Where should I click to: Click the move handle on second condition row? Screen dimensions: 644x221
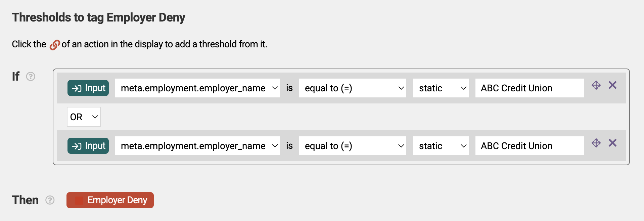tap(596, 143)
